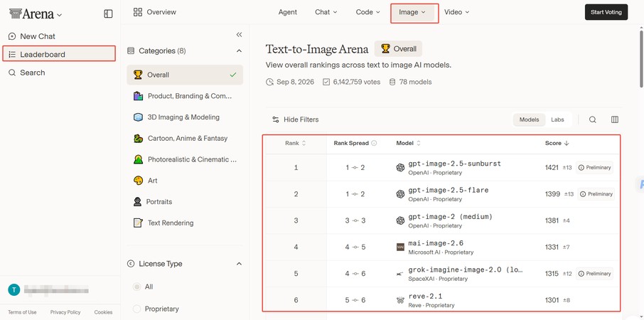Open gpt-image-2.5-flare model row
Viewport: 644px width, 320px height.
click(443, 194)
